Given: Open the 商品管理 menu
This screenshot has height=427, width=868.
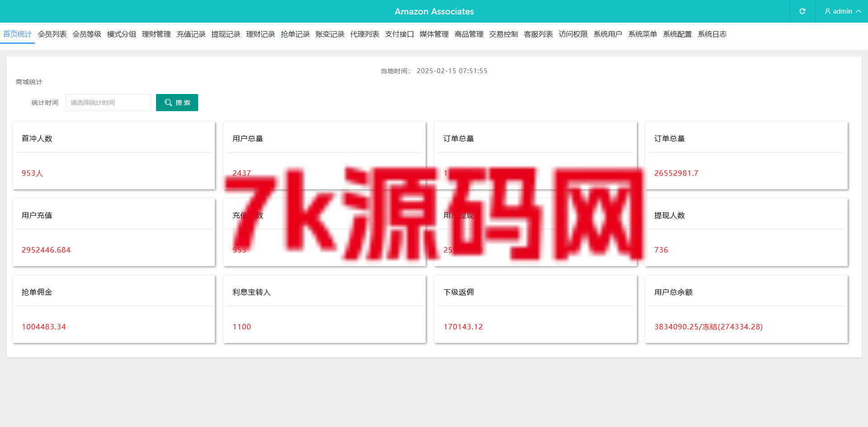Looking at the screenshot, I should pos(469,34).
